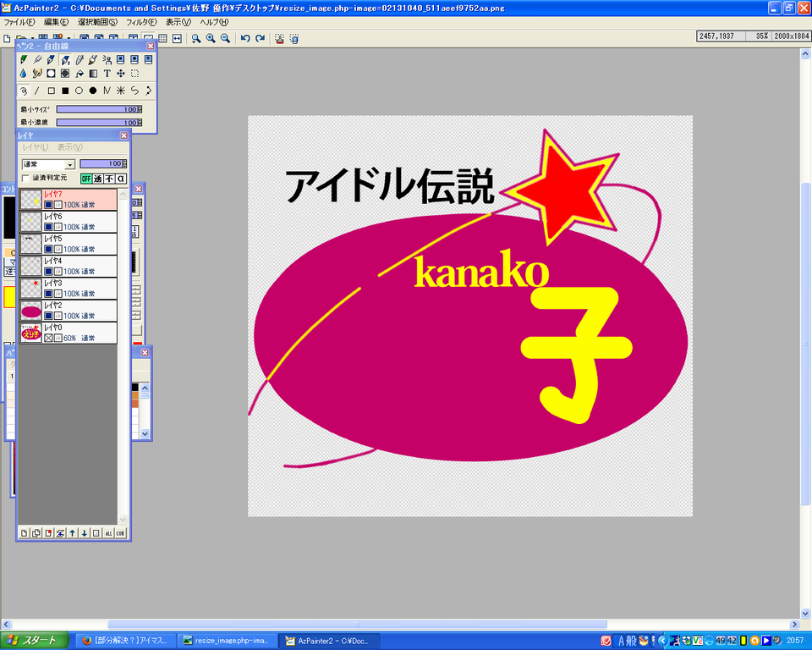Click the new layer icon in layer panel

[25, 533]
